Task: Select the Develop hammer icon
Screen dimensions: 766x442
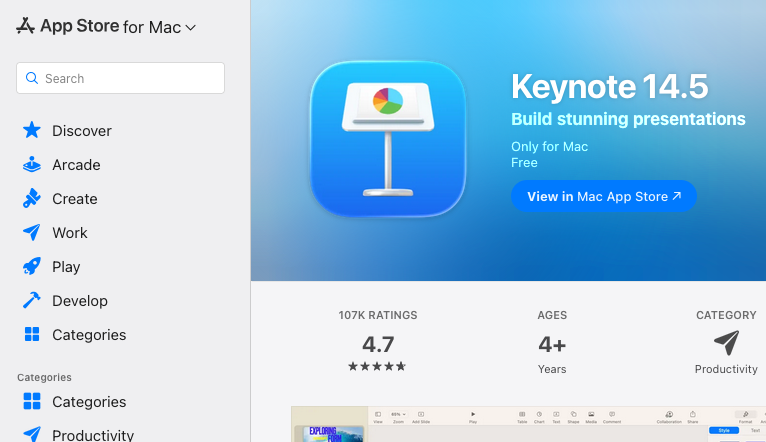Action: 32,300
